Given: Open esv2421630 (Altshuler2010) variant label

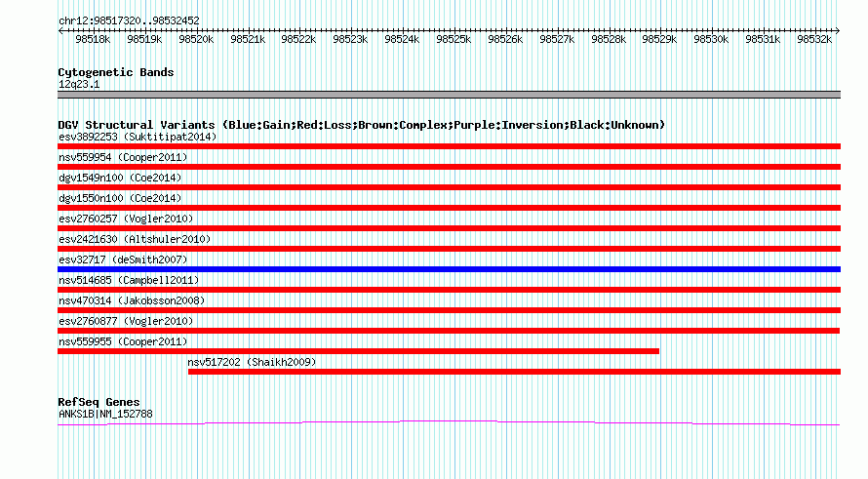Looking at the screenshot, I should pyautogui.click(x=135, y=239).
